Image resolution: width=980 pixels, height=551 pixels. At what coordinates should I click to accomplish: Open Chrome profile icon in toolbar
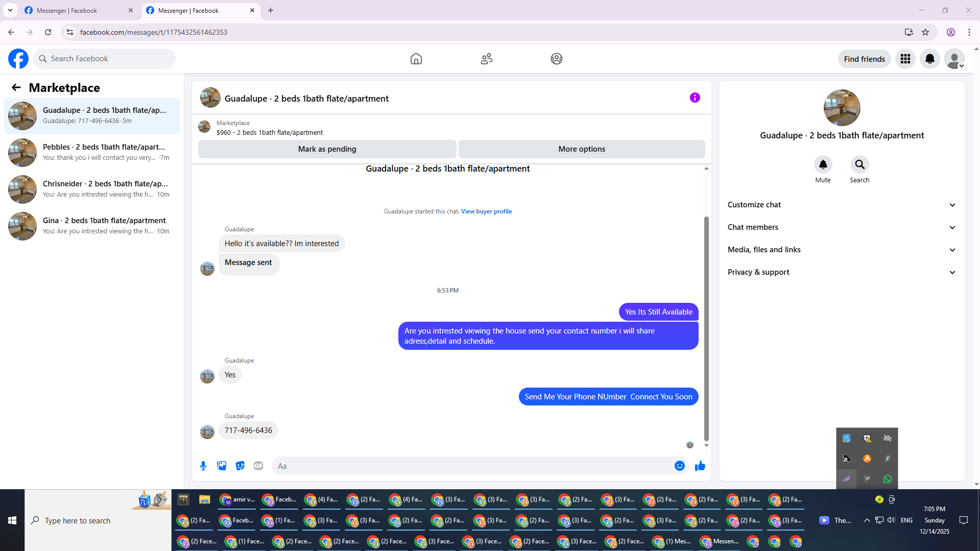click(951, 32)
